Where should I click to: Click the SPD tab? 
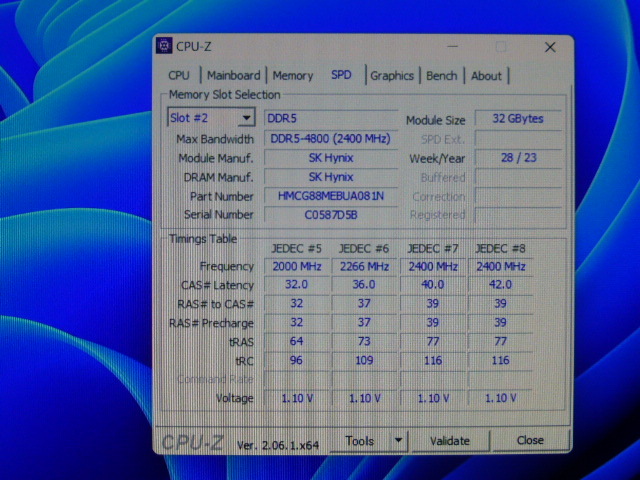[341, 75]
